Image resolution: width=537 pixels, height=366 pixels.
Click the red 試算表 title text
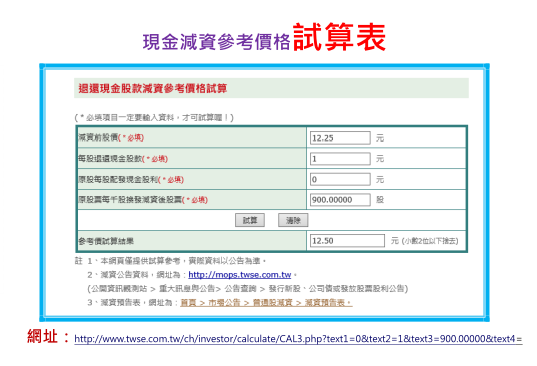coord(339,37)
